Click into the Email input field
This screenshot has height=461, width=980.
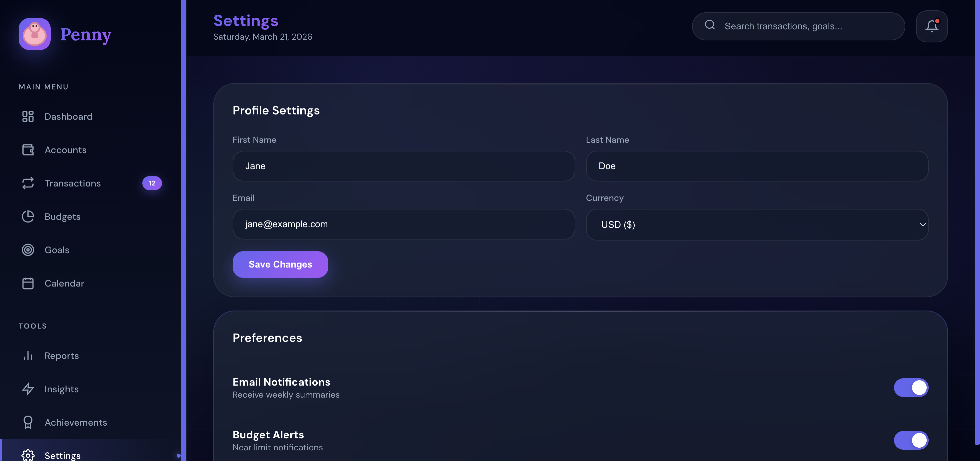[x=403, y=224]
